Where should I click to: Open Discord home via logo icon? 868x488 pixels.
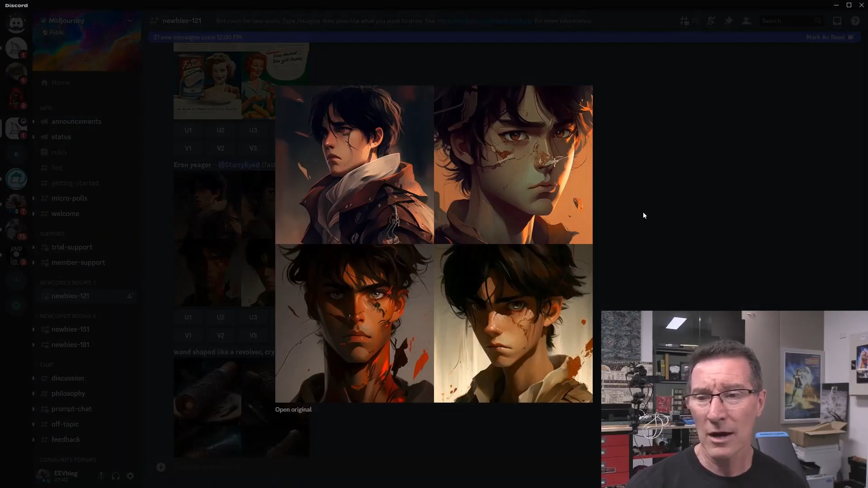[x=16, y=23]
